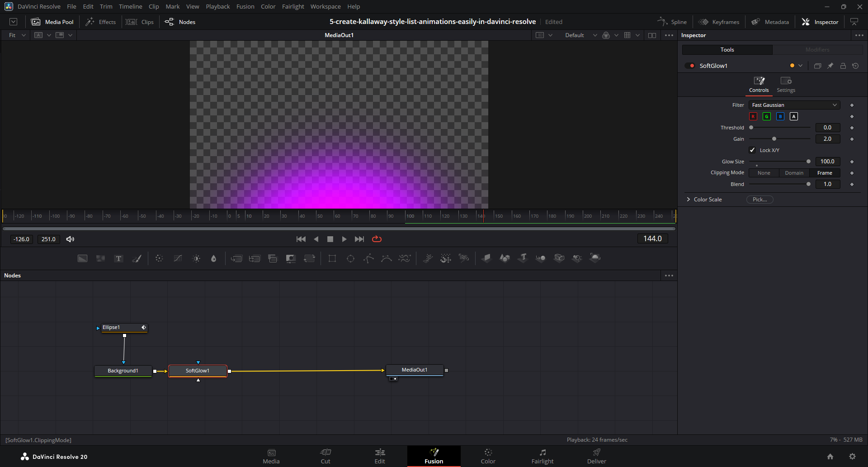This screenshot has height=467, width=868.
Task: Toggle the red channel R button
Action: tap(753, 116)
